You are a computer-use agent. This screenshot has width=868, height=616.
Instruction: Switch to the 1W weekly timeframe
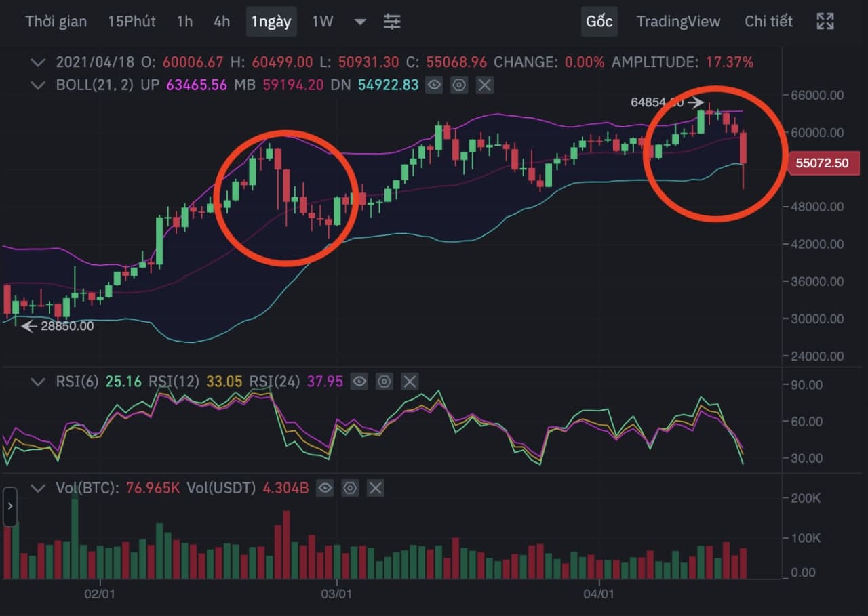[x=323, y=21]
